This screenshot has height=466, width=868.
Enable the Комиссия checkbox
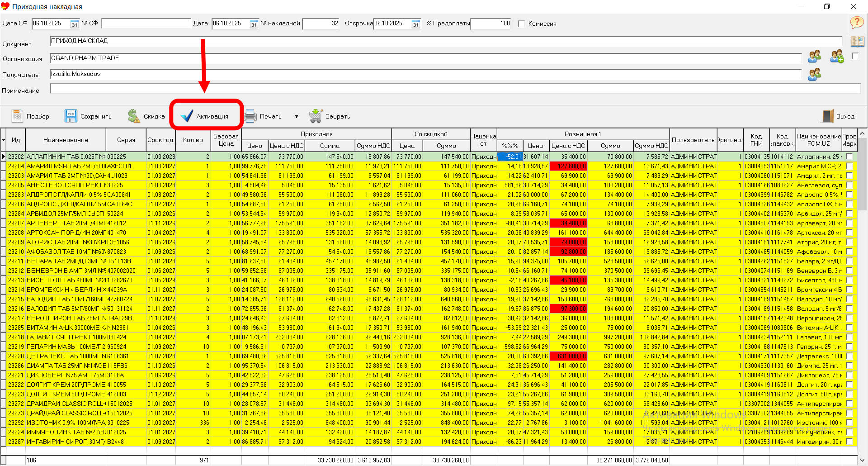pos(522,24)
